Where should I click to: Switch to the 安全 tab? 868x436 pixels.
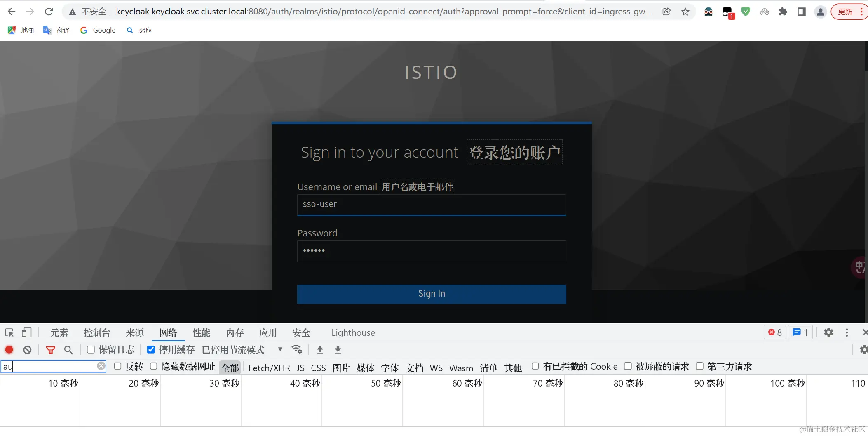301,332
